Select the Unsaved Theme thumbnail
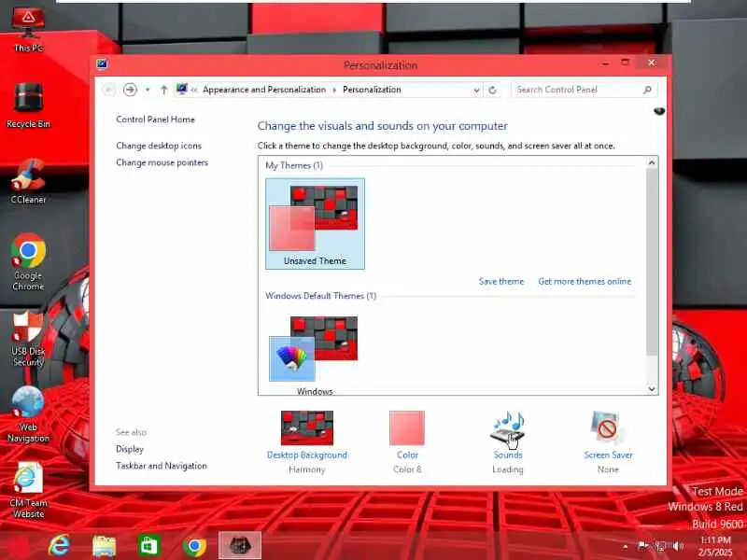This screenshot has width=747, height=560. 315,224
